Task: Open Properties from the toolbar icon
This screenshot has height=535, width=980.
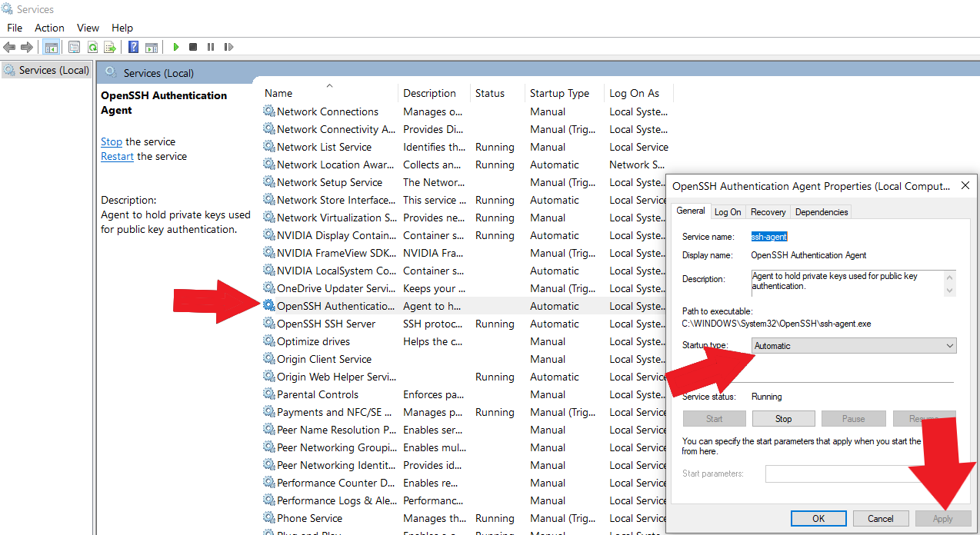Action: (x=74, y=47)
